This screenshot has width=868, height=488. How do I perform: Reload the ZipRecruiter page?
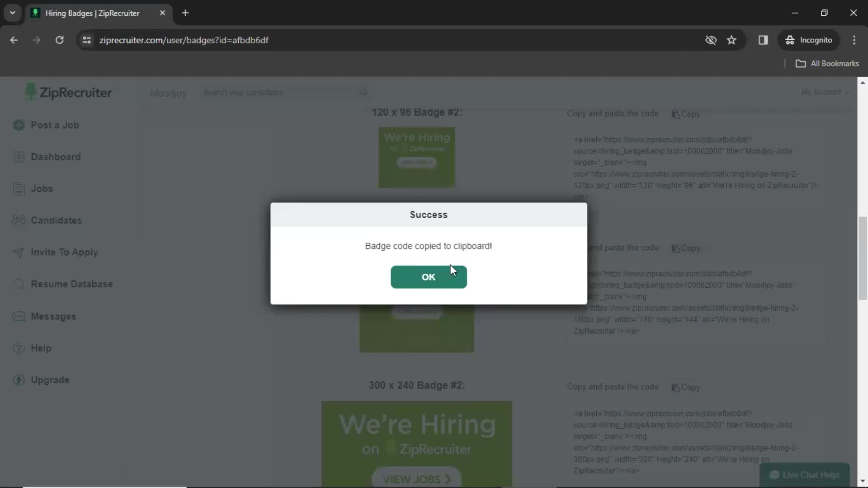tap(59, 40)
